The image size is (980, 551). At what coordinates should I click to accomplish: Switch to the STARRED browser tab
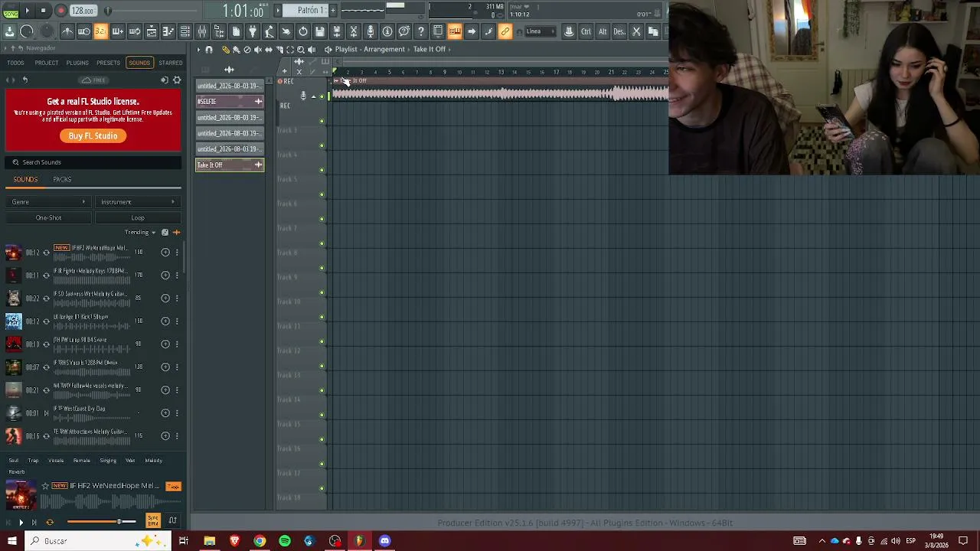[171, 63]
